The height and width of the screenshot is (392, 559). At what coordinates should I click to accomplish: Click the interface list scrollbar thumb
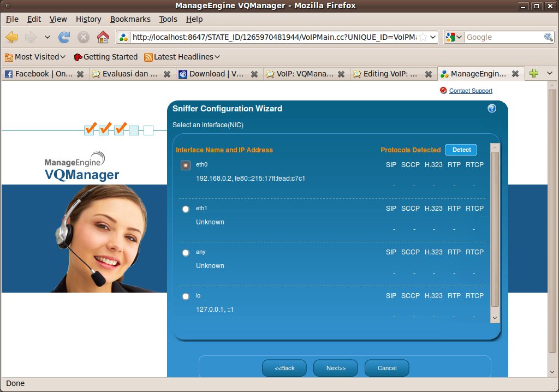[x=495, y=229]
